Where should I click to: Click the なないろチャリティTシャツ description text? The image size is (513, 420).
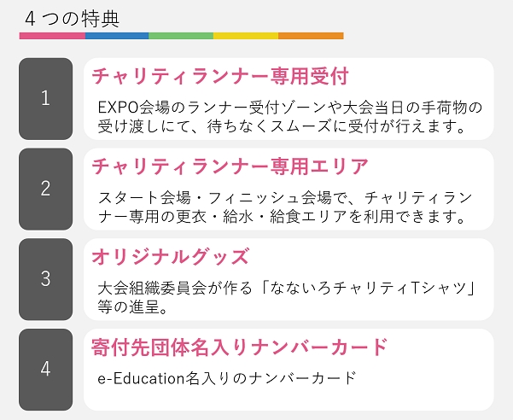click(290, 289)
